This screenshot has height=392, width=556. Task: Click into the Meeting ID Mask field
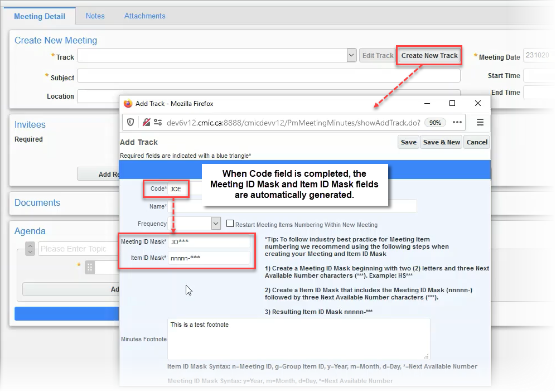(x=209, y=241)
